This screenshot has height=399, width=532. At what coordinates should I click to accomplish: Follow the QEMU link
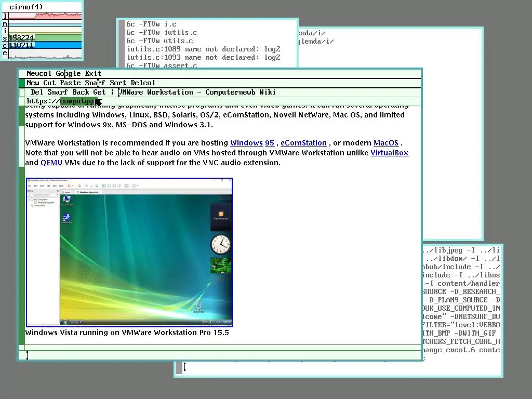point(51,163)
